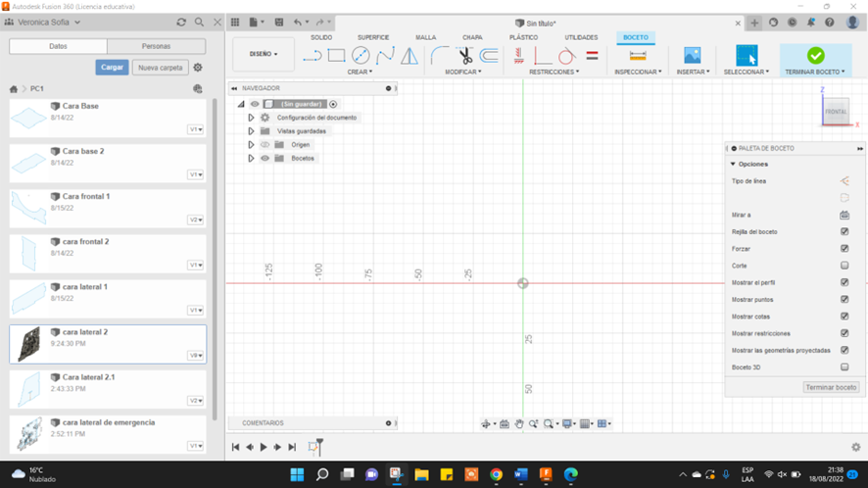Expand Vistas guardadas node
868x488 pixels.
(251, 131)
